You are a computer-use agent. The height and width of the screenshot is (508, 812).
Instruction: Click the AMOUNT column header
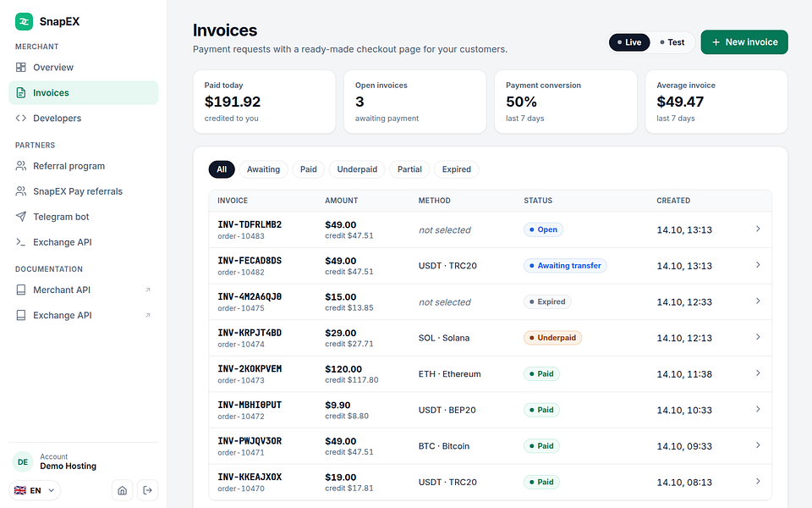click(341, 201)
